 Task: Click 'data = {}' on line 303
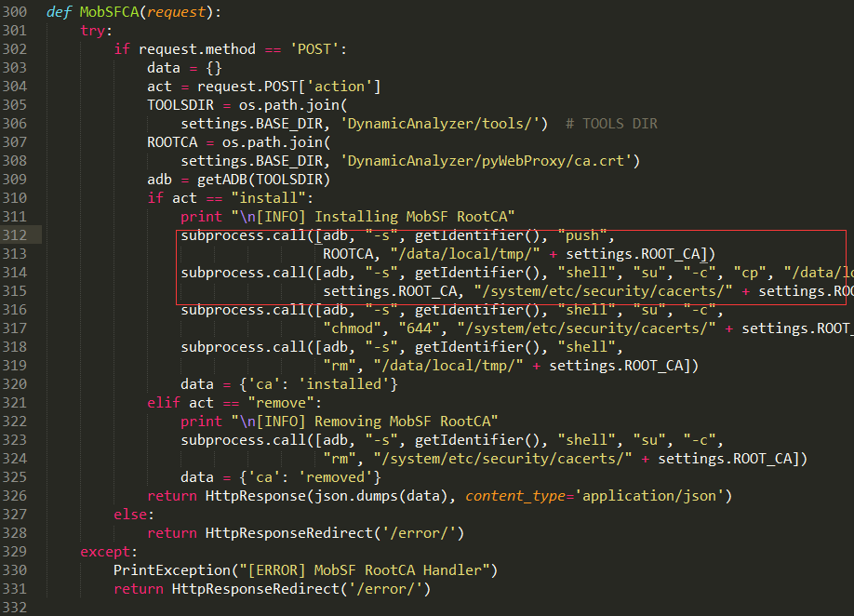click(184, 68)
